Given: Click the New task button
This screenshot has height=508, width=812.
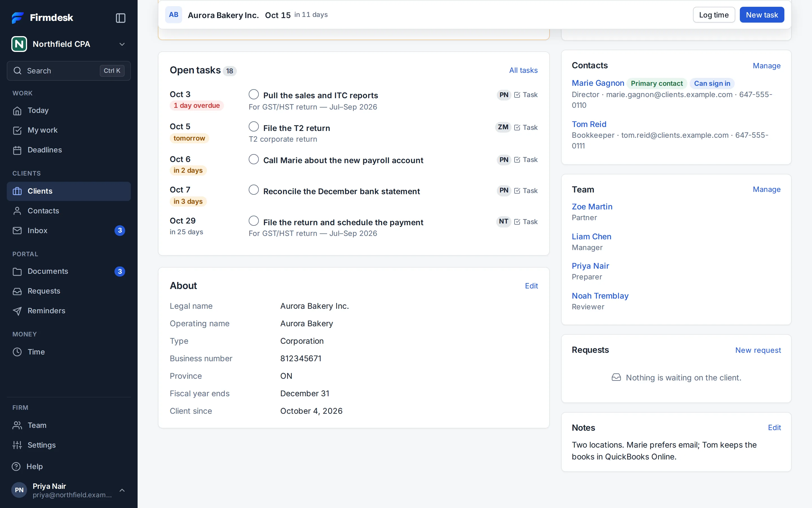Looking at the screenshot, I should pyautogui.click(x=762, y=15).
